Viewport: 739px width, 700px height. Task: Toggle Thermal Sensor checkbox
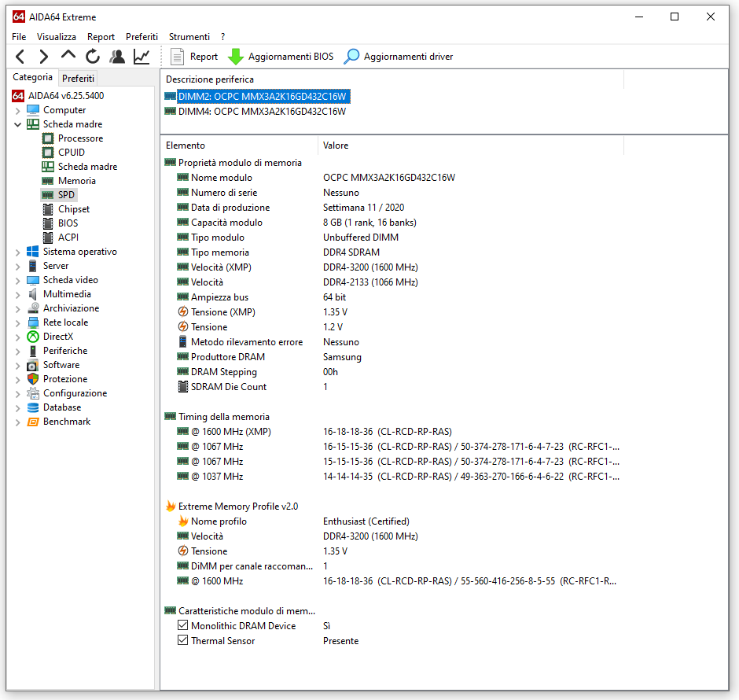pos(183,640)
